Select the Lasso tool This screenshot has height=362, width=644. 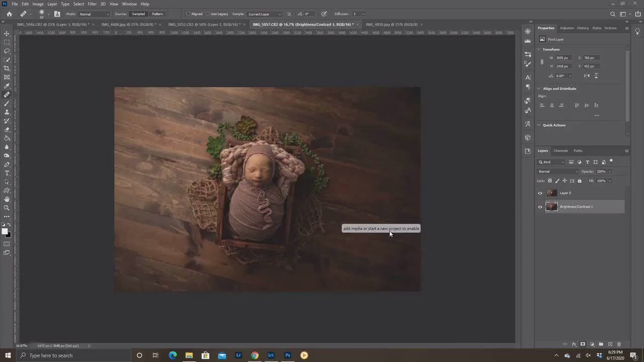(x=7, y=51)
